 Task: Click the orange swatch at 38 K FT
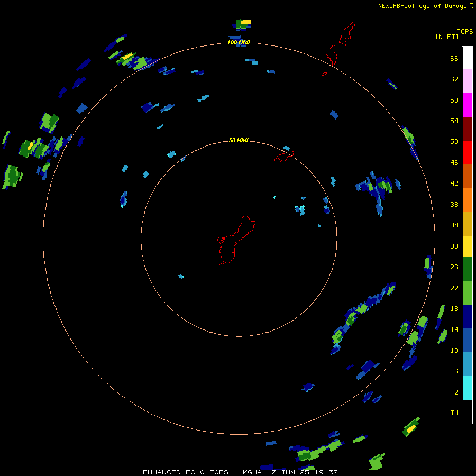coord(467,200)
